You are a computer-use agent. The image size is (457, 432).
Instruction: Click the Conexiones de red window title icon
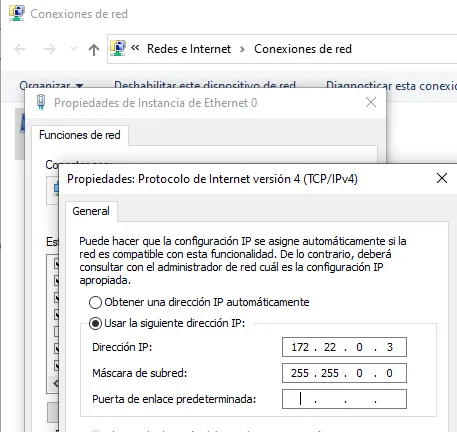point(17,13)
